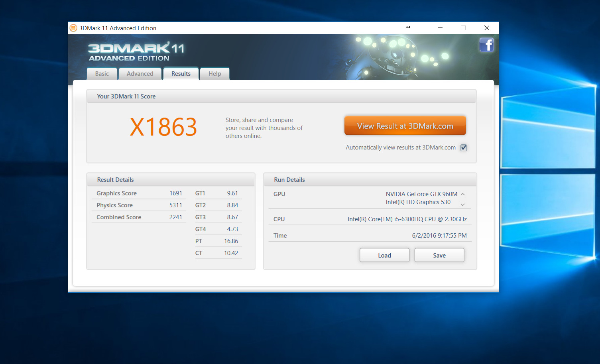Click the X1863 score value
The width and height of the screenshot is (600, 364).
point(163,127)
